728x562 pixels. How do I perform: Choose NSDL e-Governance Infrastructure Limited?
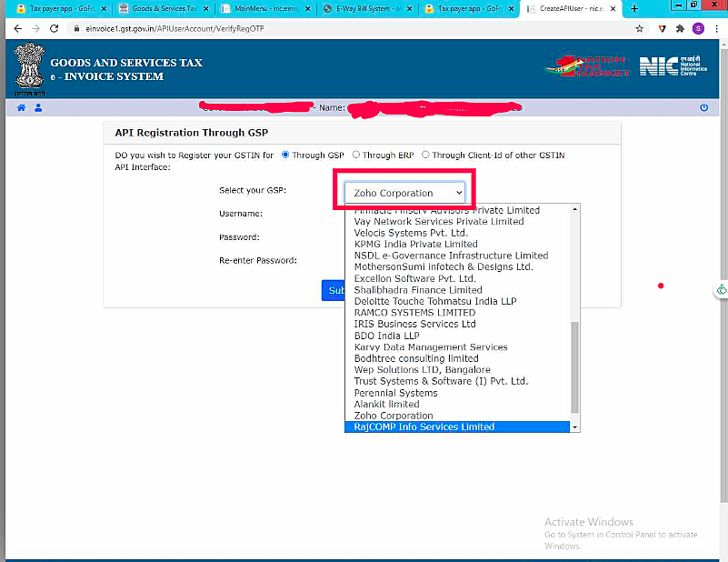457,256
